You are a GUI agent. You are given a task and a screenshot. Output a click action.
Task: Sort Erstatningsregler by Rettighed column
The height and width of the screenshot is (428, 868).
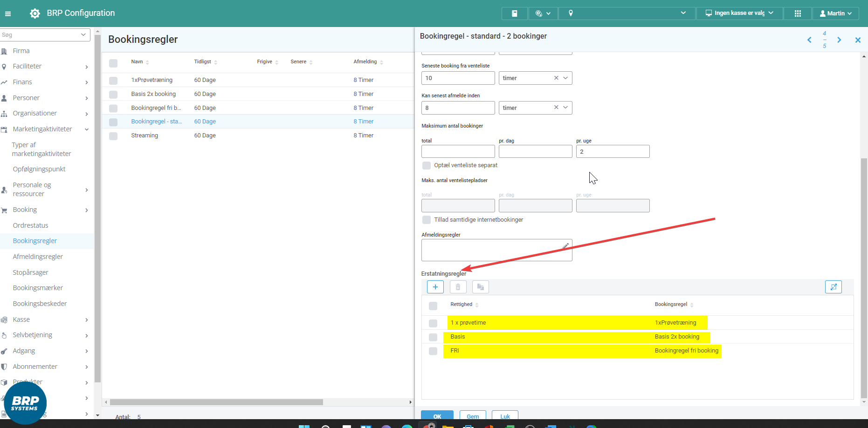point(464,305)
